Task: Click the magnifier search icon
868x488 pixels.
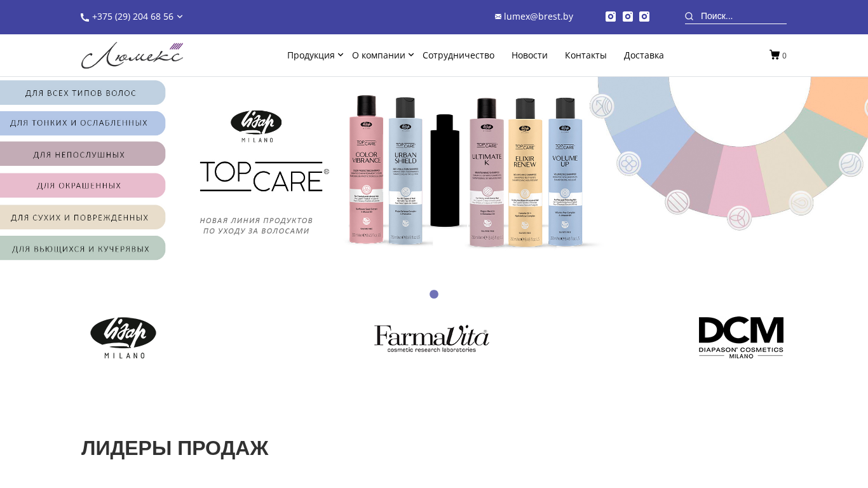Action: pos(689,17)
